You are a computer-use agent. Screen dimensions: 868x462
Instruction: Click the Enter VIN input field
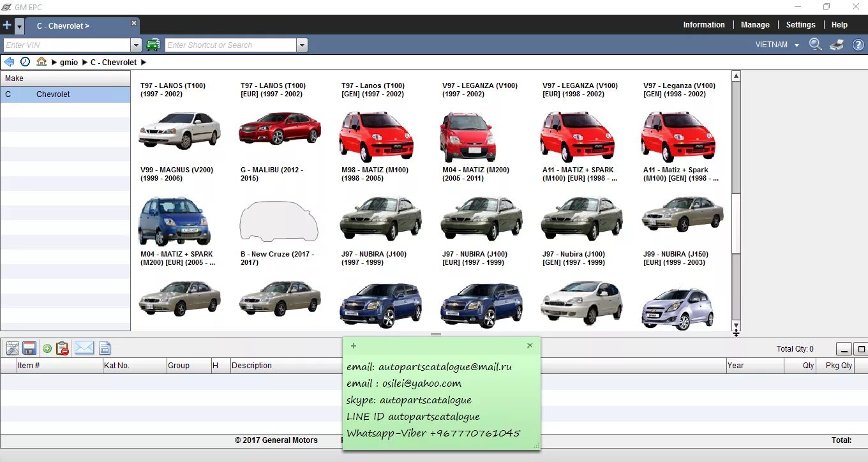[67, 45]
